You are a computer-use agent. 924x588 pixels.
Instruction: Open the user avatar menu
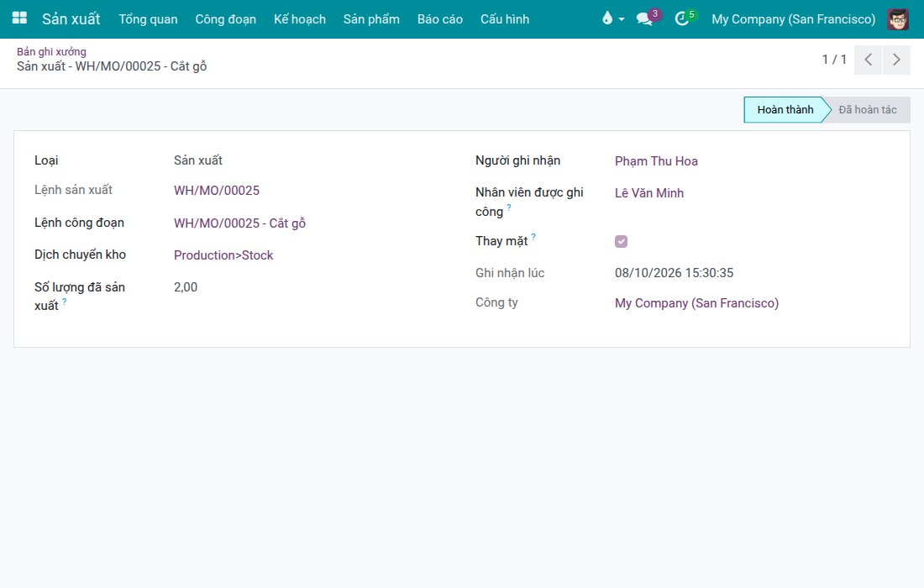click(x=898, y=18)
